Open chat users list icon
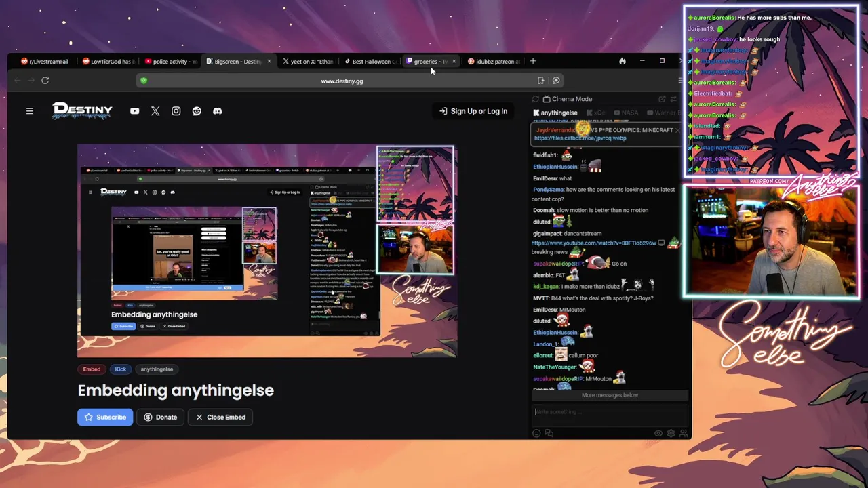This screenshot has width=868, height=488. [683, 433]
